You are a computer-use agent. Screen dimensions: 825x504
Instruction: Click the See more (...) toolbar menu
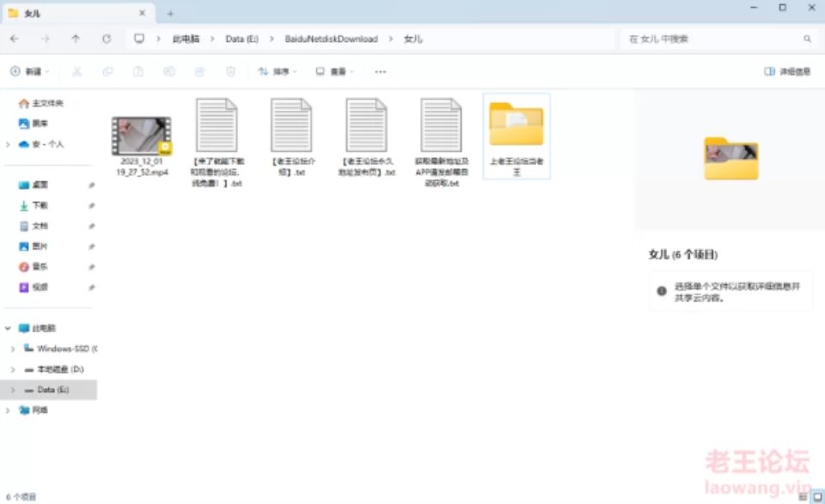point(381,71)
